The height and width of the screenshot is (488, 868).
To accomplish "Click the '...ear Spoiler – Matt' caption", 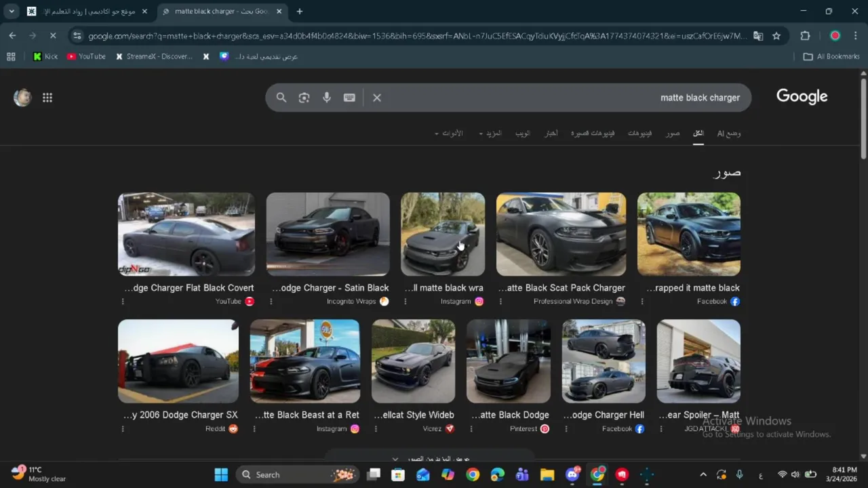I will [x=699, y=415].
